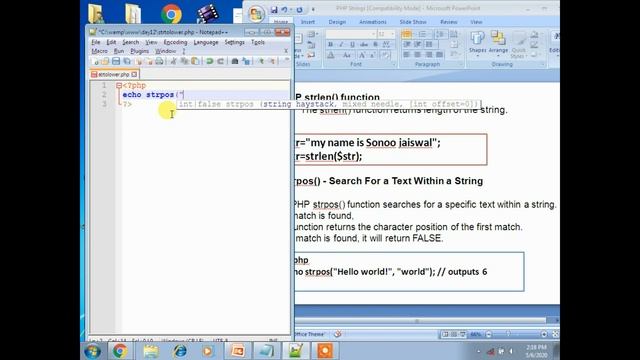
Task: Open the Insert ribbon tab in PowerPoint
Action: (x=308, y=22)
